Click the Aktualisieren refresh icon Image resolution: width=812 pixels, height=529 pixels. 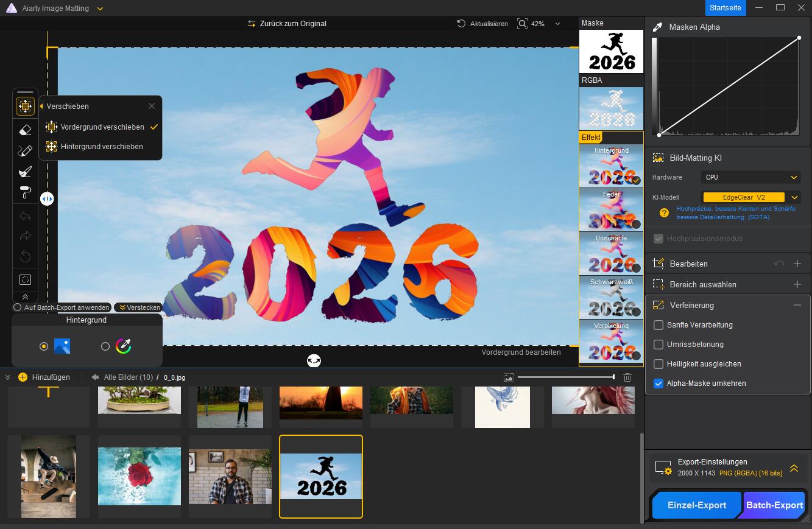pyautogui.click(x=462, y=24)
